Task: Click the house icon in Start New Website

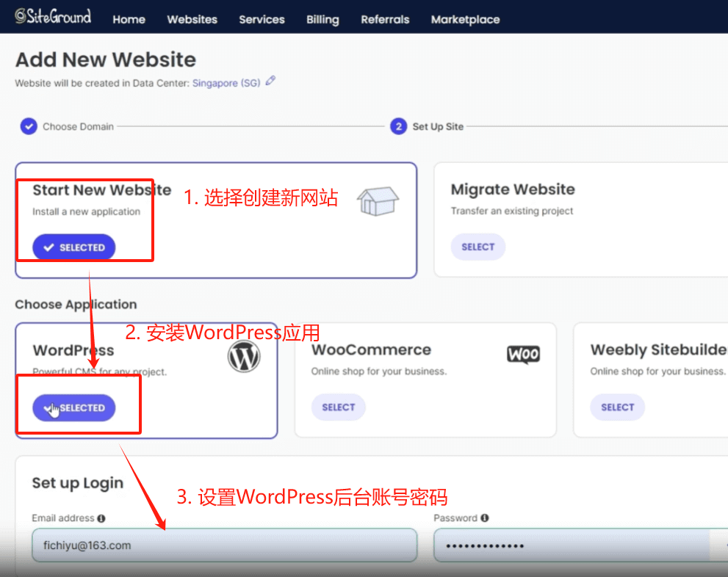Action: [378, 200]
